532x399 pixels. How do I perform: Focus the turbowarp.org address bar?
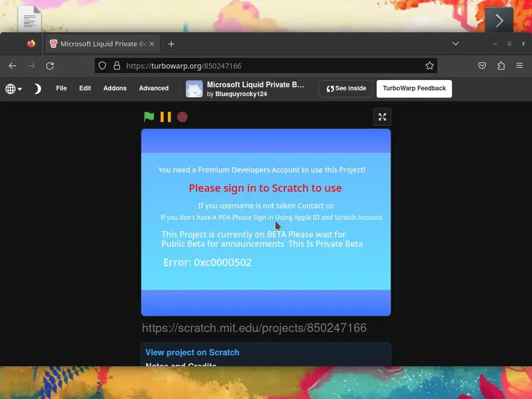coord(265,65)
